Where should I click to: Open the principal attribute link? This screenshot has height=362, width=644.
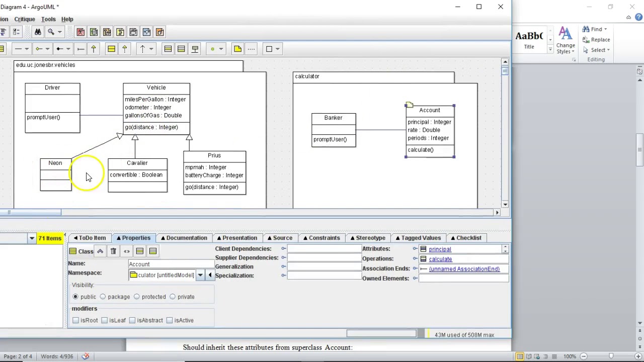(440, 249)
